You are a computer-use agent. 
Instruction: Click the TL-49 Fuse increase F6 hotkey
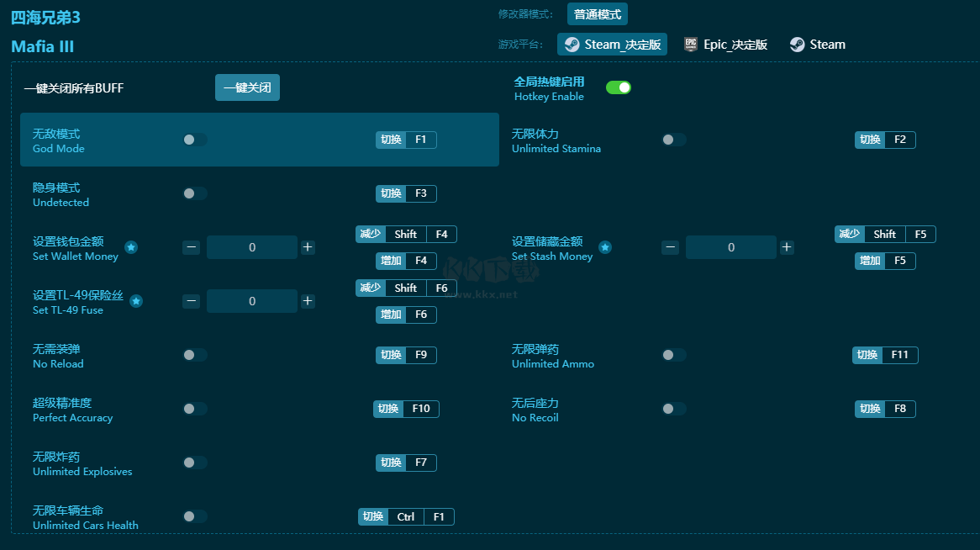406,315
